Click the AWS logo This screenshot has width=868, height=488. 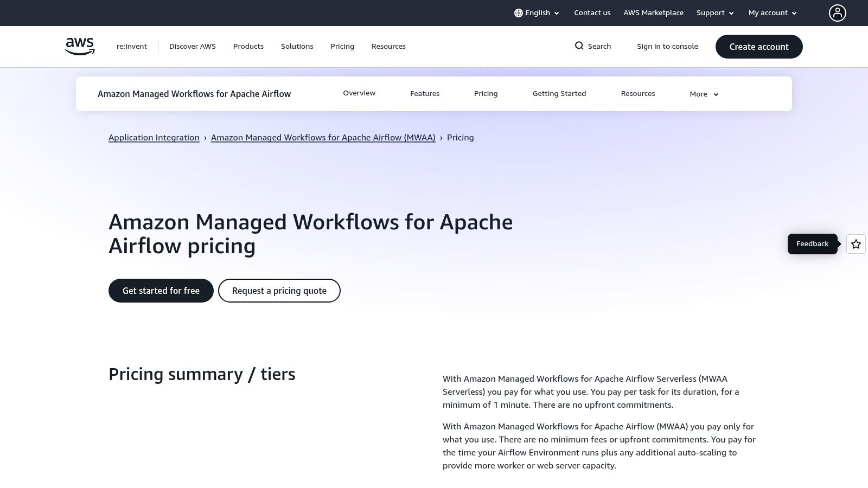tap(79, 46)
